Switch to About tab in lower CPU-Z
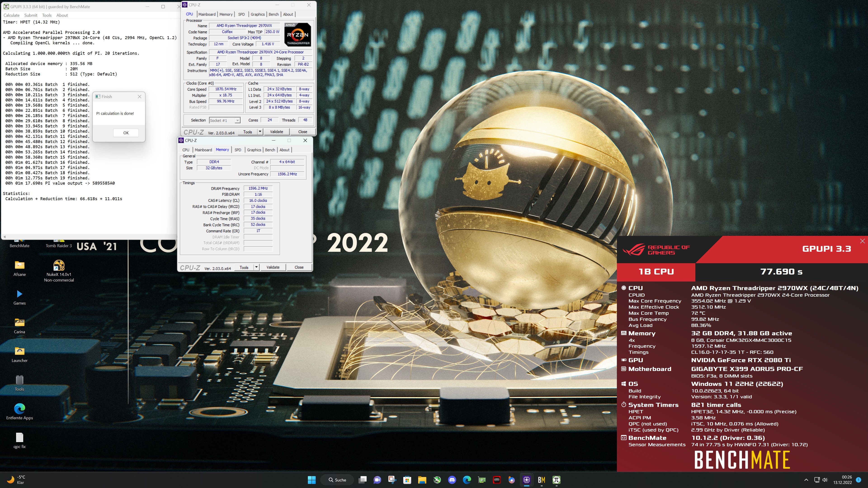The width and height of the screenshot is (868, 488). (x=284, y=150)
